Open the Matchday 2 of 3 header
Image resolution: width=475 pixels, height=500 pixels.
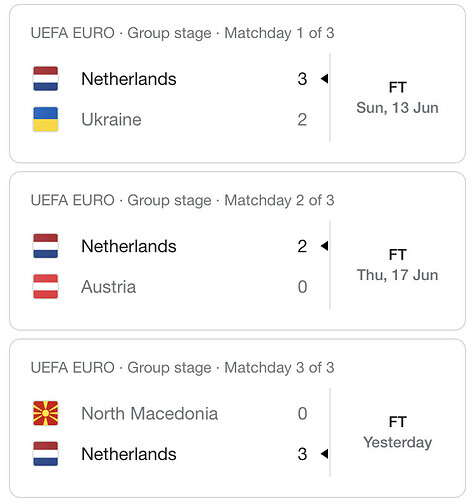coord(182,200)
